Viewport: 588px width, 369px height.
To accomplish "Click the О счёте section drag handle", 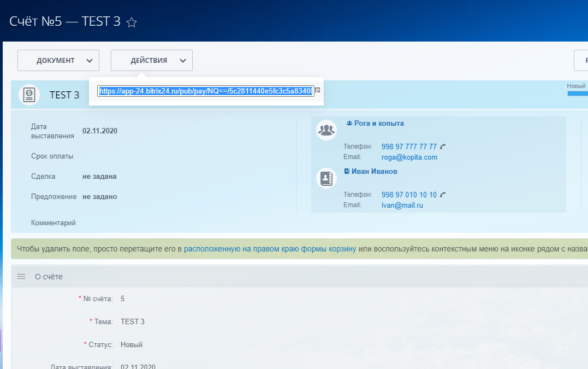I will [x=21, y=277].
